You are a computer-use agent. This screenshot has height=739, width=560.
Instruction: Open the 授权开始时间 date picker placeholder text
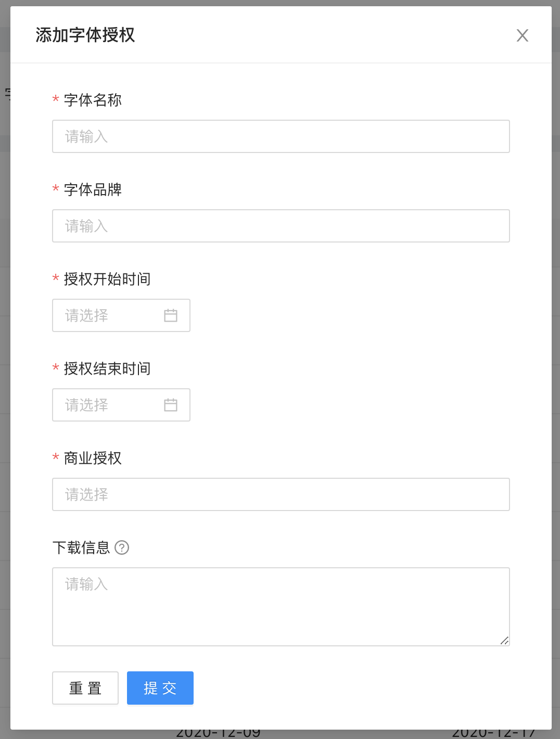click(87, 315)
